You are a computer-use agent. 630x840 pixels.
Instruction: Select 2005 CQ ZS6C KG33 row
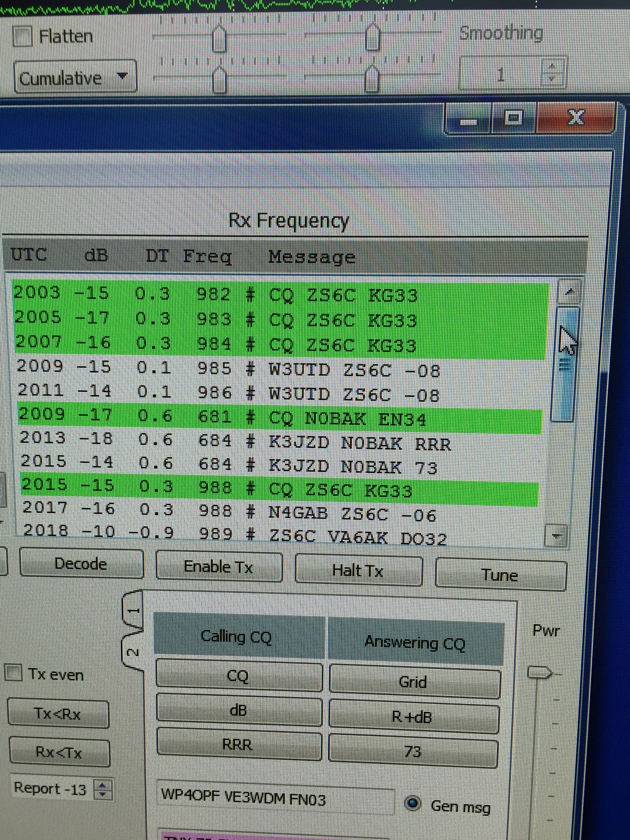click(x=281, y=319)
